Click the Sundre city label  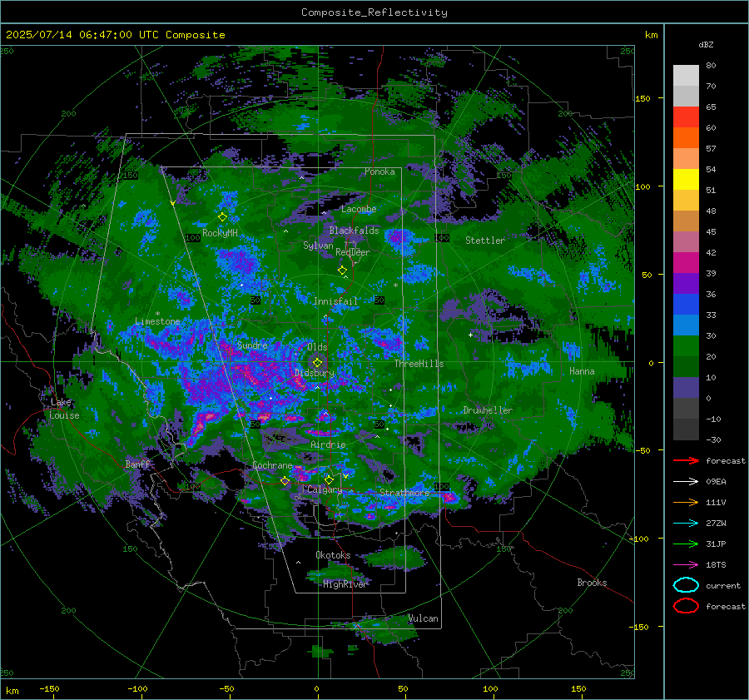tap(252, 345)
